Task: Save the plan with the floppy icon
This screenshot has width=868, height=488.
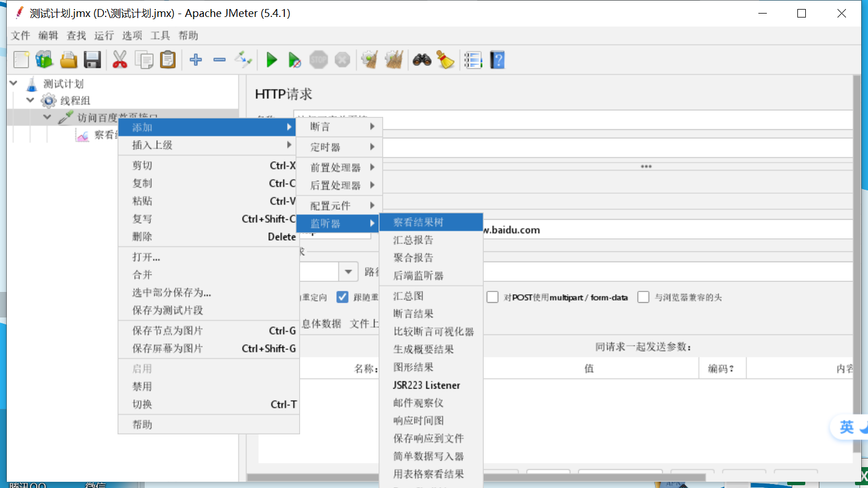Action: click(x=92, y=59)
